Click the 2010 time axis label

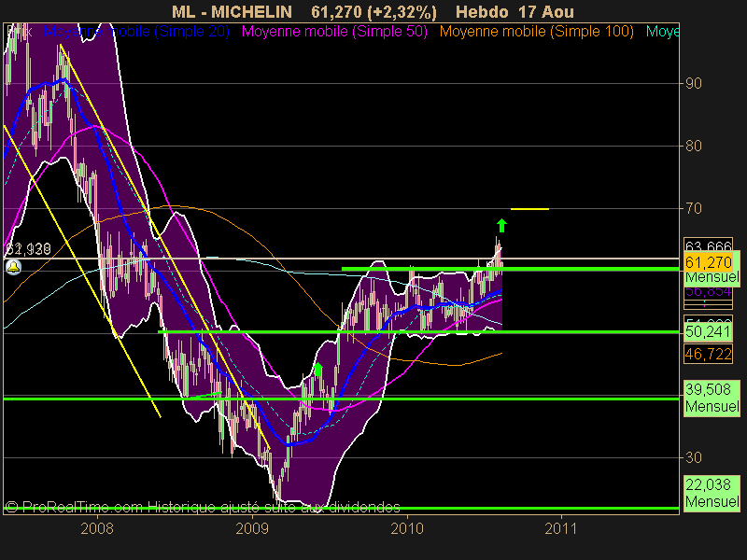tap(407, 528)
